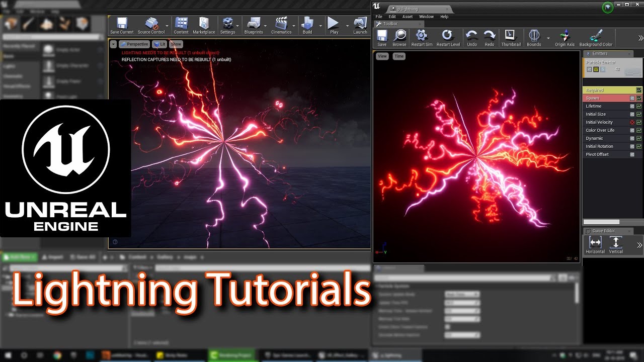The image size is (644, 362).
Task: Open the Bounds options dropdown arrow
Action: [548, 38]
